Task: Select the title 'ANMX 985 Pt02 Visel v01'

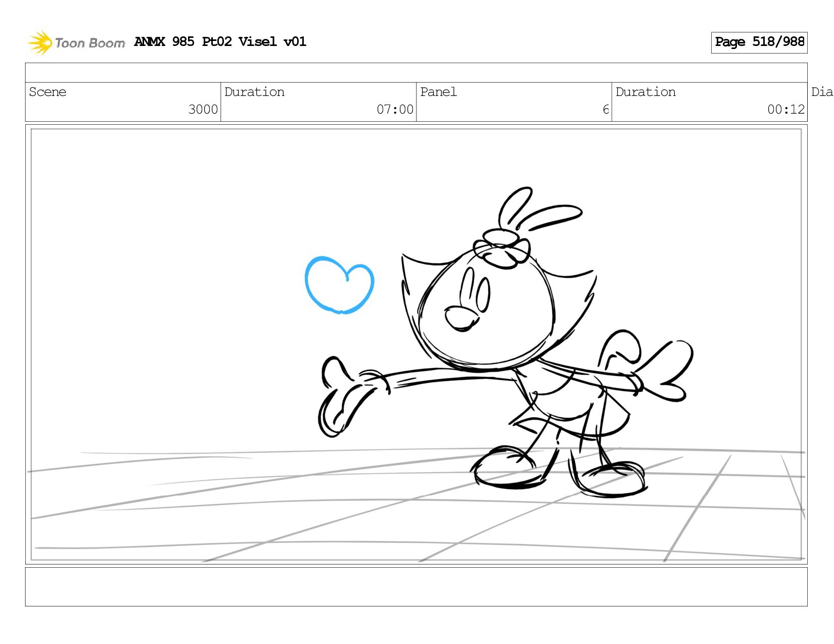Action: click(220, 42)
